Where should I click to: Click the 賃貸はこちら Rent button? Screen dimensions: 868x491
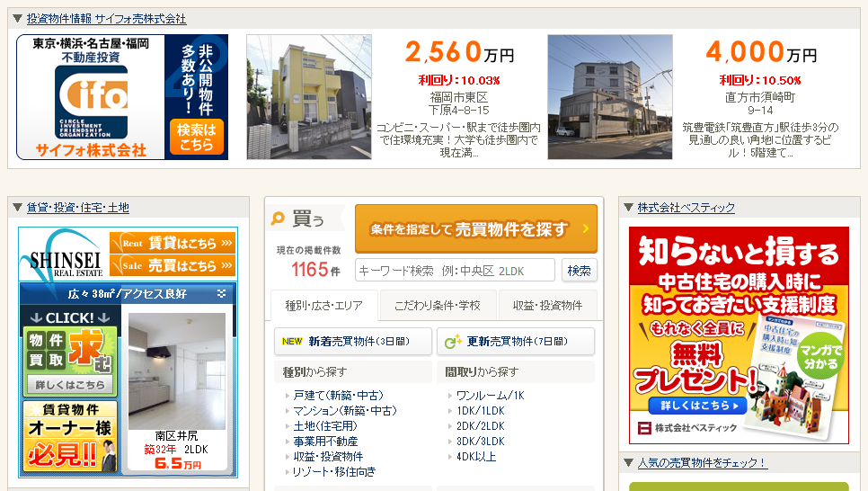[173, 243]
